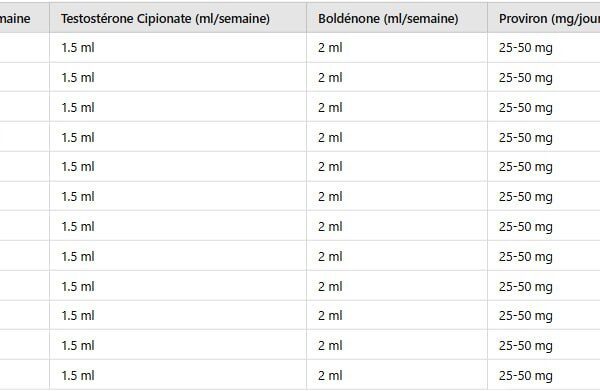
Task: Select the 2 ml cell in seventh row
Action: tap(397, 226)
